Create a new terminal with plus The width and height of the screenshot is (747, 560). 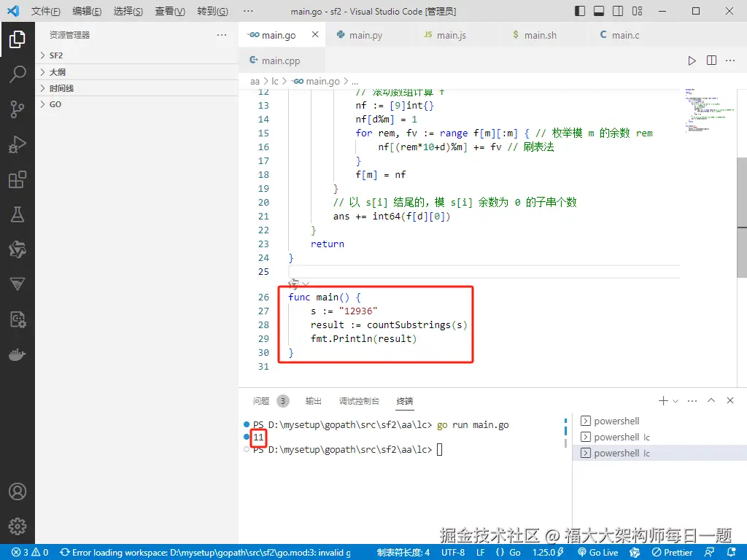coord(663,401)
